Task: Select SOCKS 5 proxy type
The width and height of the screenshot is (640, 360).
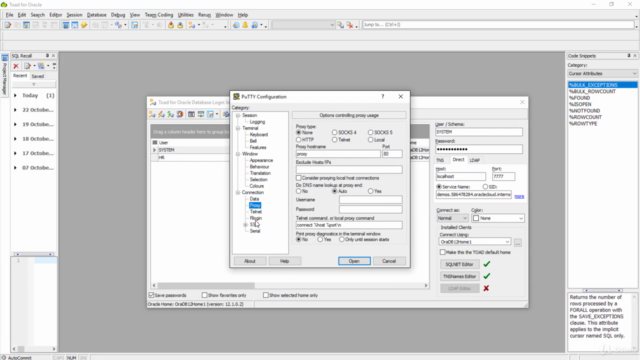Action: point(370,132)
